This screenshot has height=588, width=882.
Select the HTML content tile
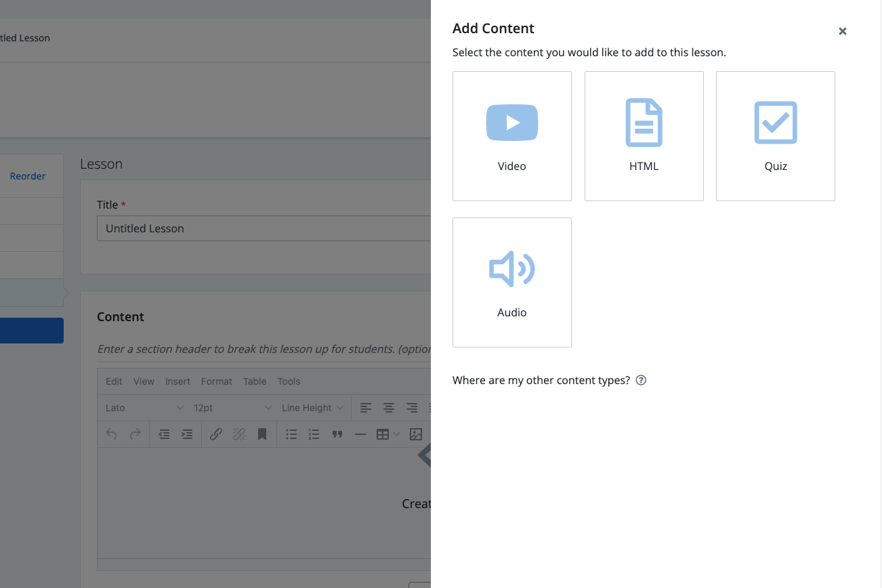click(x=644, y=136)
